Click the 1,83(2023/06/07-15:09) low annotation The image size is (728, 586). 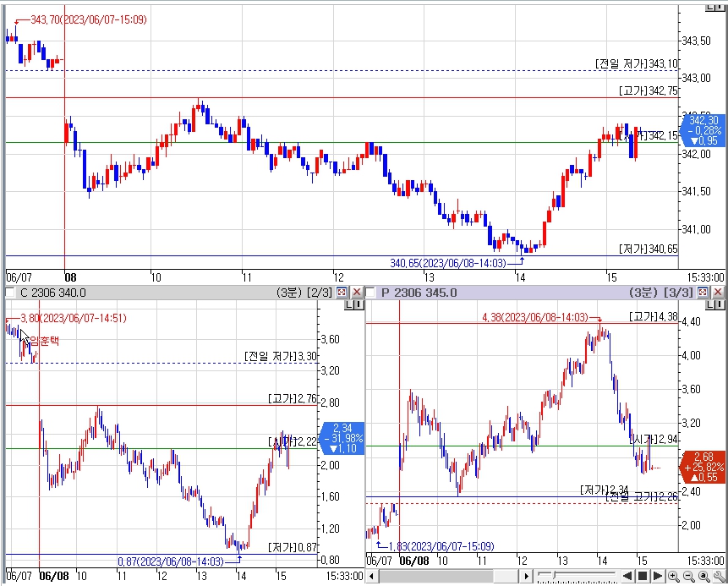[441, 546]
